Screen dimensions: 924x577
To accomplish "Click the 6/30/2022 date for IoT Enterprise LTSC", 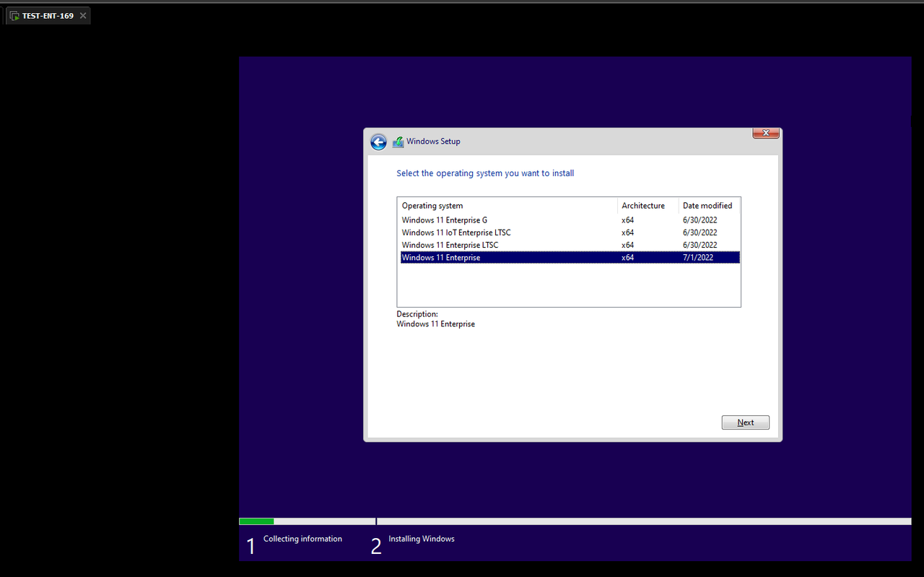I will click(700, 233).
